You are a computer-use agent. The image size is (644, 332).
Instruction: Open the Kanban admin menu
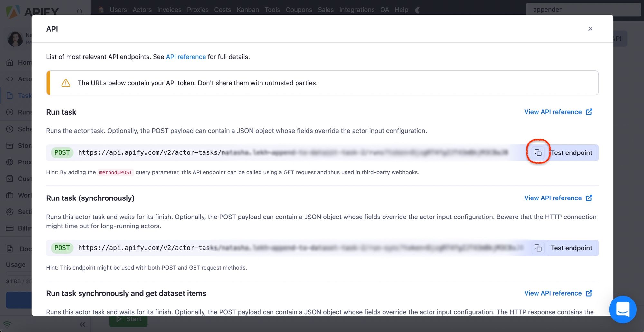(x=248, y=10)
